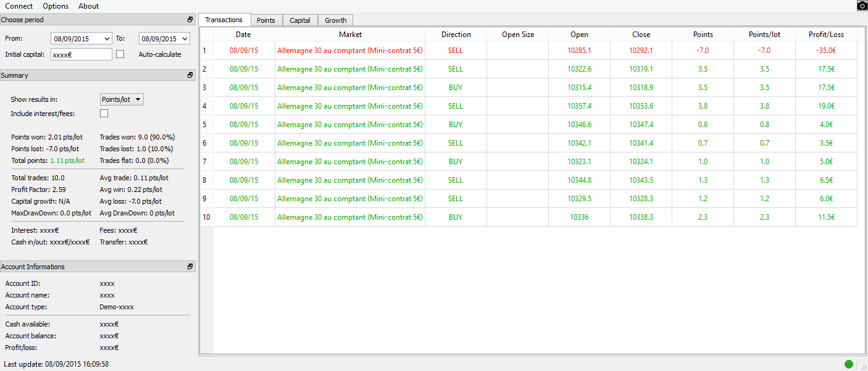868x371 pixels.
Task: Open the About menu
Action: (88, 6)
